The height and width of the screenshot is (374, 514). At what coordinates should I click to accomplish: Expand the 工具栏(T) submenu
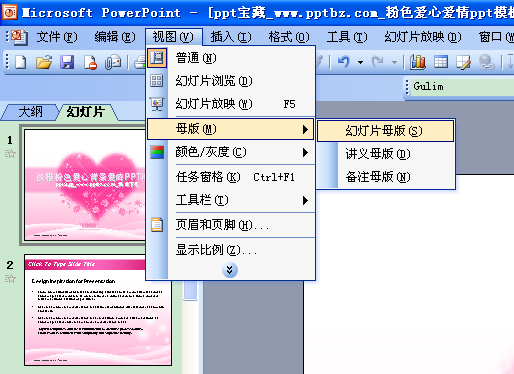(231, 200)
